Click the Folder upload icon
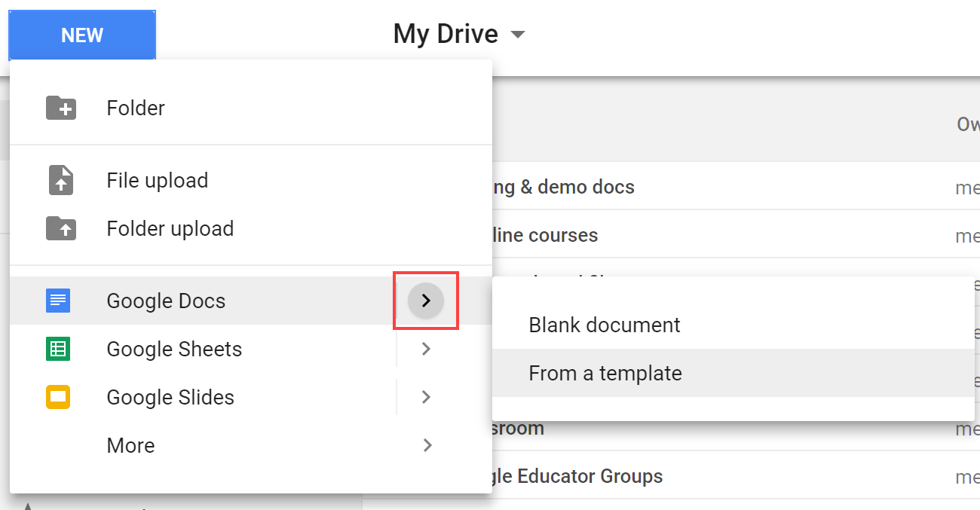Image resolution: width=980 pixels, height=510 pixels. point(61,228)
